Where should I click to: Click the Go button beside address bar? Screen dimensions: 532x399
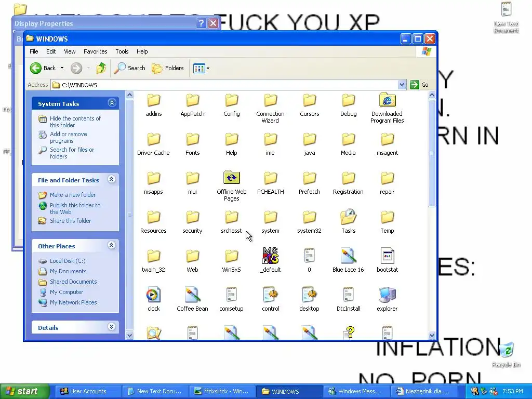click(419, 85)
